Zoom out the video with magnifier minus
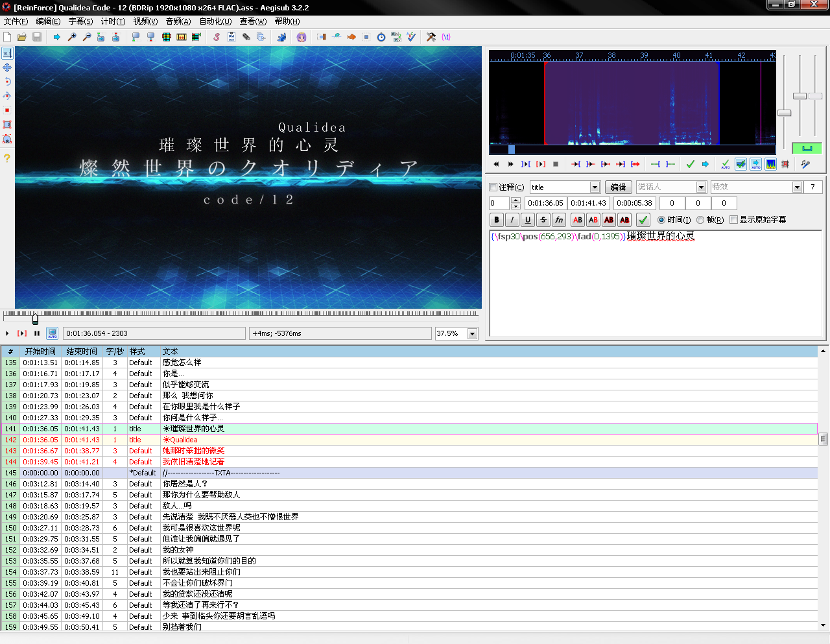The height and width of the screenshot is (644, 830). click(x=86, y=37)
